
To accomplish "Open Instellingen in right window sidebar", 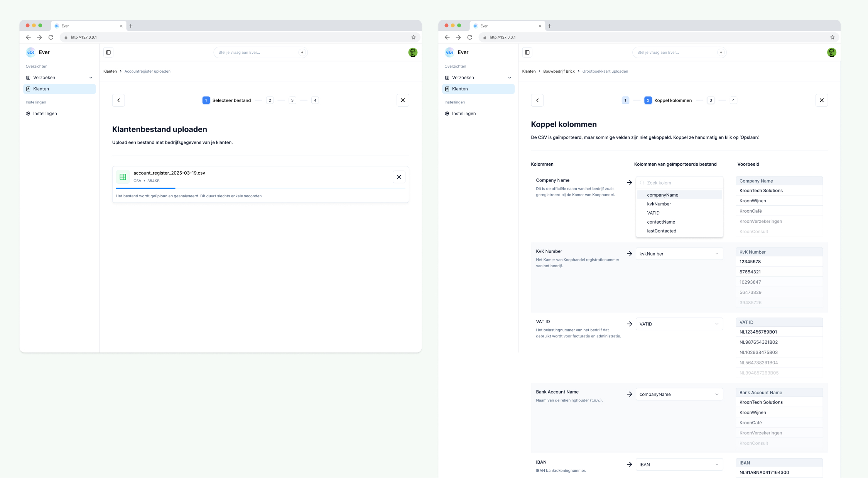I will click(x=464, y=114).
